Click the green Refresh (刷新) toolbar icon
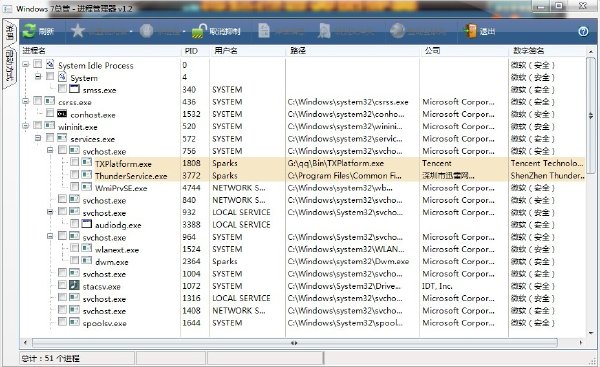600x367 pixels. tap(29, 31)
